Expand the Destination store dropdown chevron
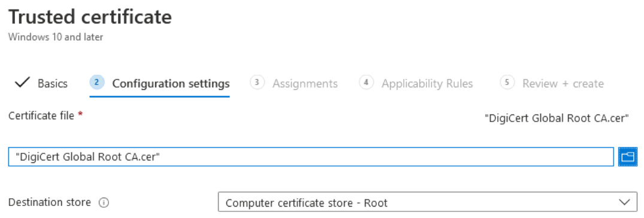Viewport: 644px width, 218px height. [625, 202]
